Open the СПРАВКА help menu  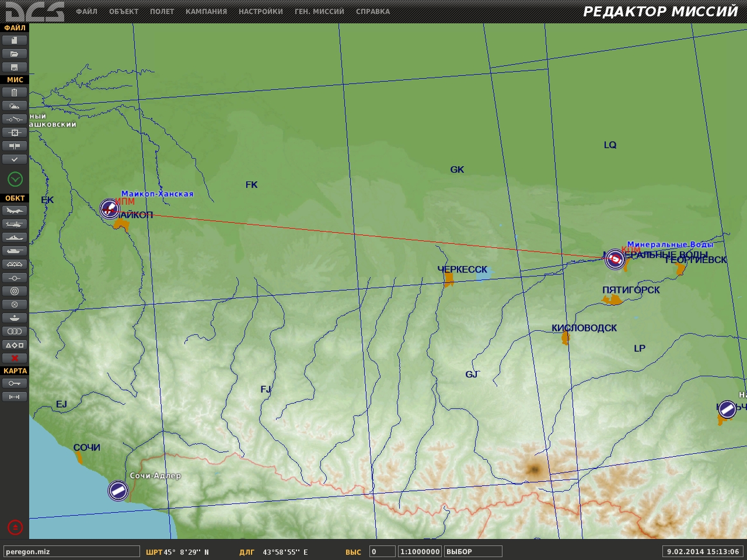tap(373, 12)
